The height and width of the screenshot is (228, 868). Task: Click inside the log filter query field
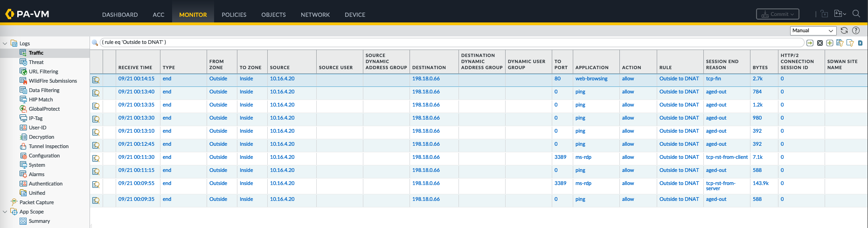click(x=420, y=43)
